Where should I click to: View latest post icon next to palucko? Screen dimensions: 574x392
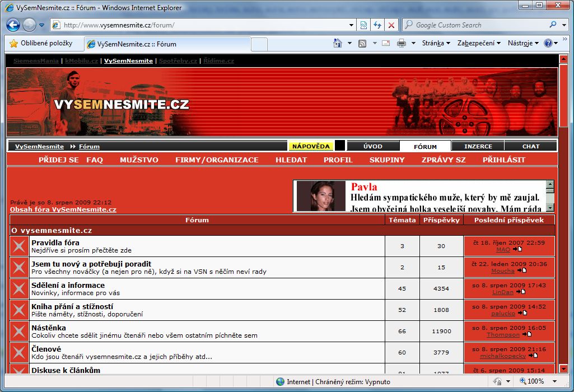coord(522,313)
